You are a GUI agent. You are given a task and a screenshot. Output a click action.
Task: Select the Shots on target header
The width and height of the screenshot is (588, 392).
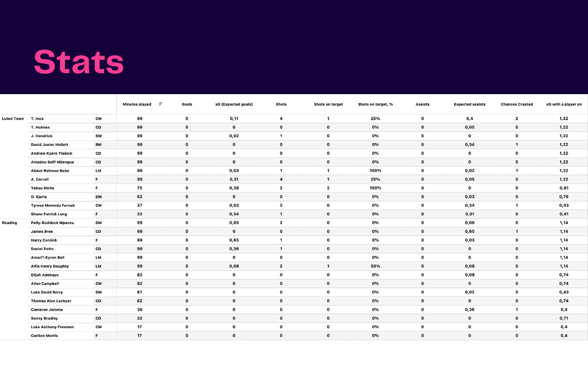[328, 104]
